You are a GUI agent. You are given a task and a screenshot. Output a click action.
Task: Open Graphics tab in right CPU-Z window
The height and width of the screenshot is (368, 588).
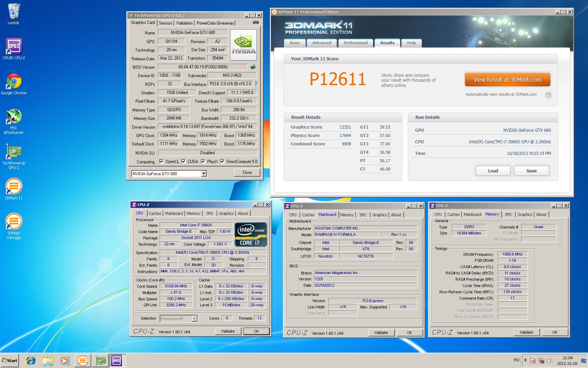pyautogui.click(x=525, y=214)
